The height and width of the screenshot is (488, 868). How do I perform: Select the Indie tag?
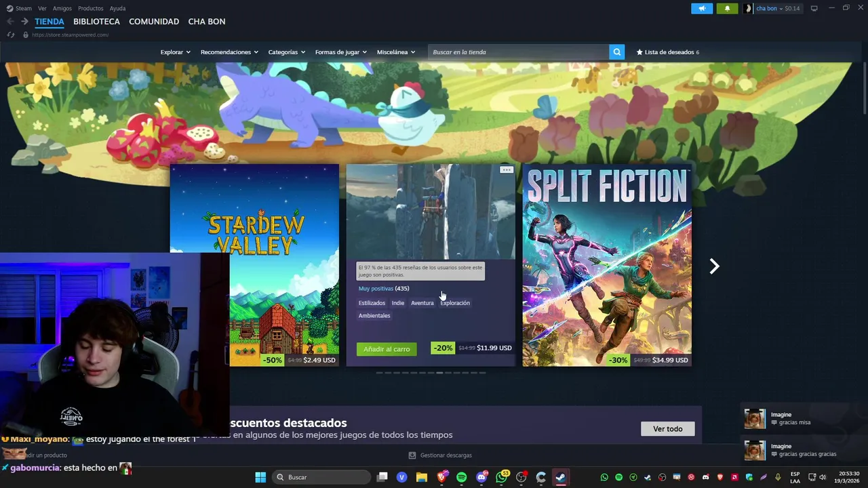(398, 303)
